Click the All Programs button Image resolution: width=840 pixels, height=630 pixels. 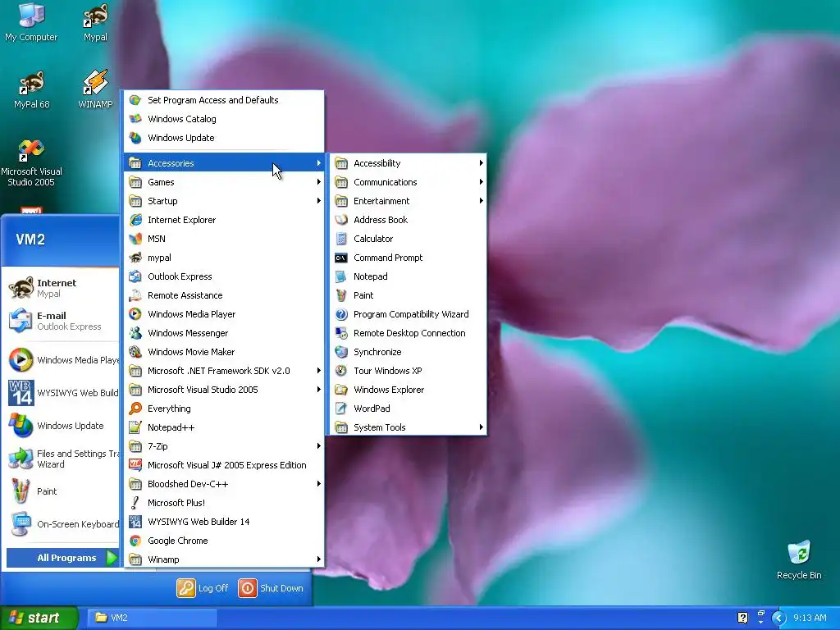click(x=62, y=558)
